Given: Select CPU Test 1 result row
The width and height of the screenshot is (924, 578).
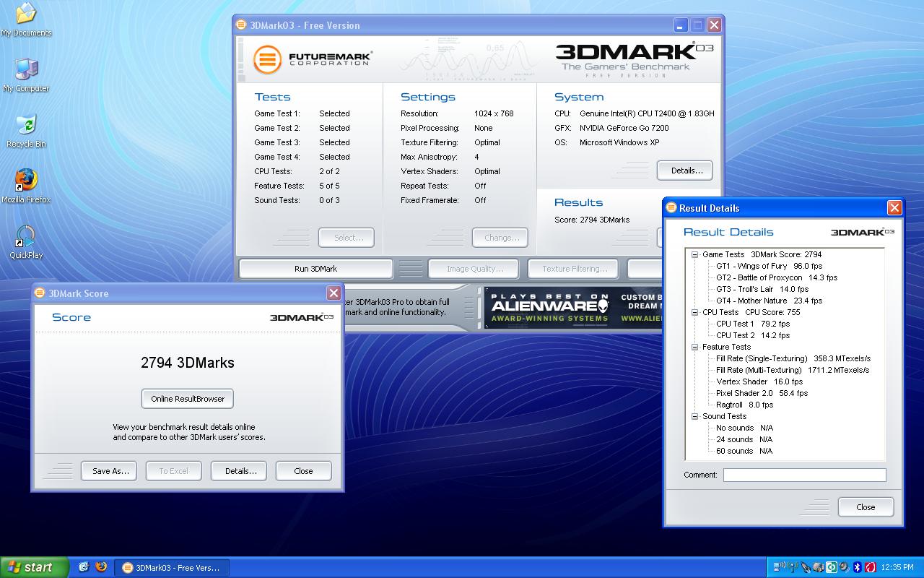Looking at the screenshot, I should [x=753, y=324].
